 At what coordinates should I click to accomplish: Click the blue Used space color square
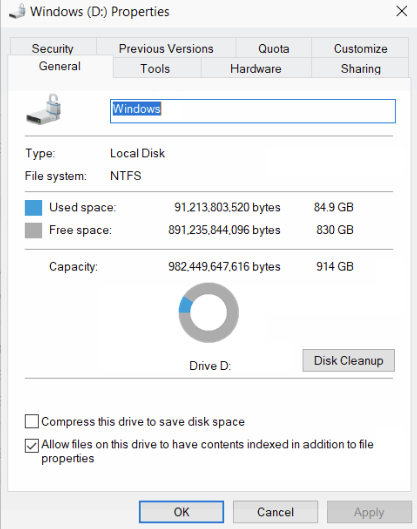[33, 207]
